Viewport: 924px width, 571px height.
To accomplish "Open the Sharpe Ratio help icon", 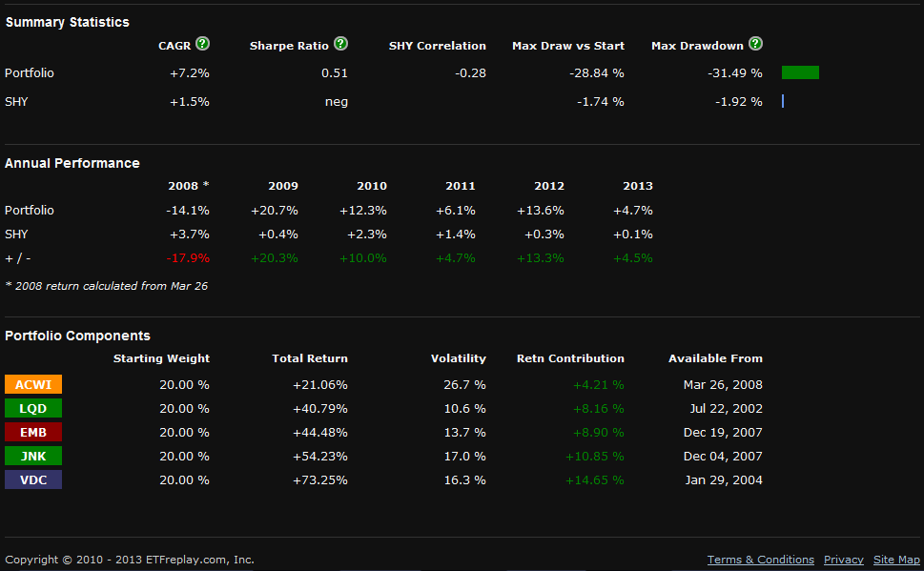I will click(x=340, y=44).
